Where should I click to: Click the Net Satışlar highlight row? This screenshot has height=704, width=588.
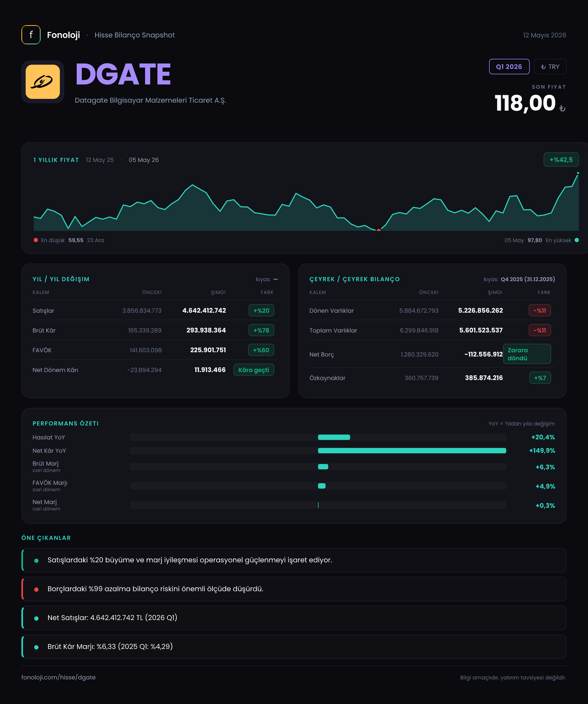[x=294, y=618]
